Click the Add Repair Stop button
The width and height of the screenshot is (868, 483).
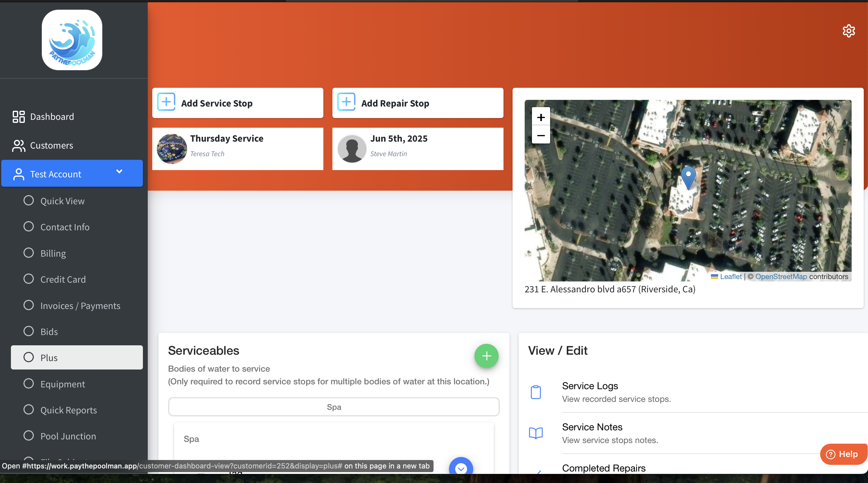point(418,103)
